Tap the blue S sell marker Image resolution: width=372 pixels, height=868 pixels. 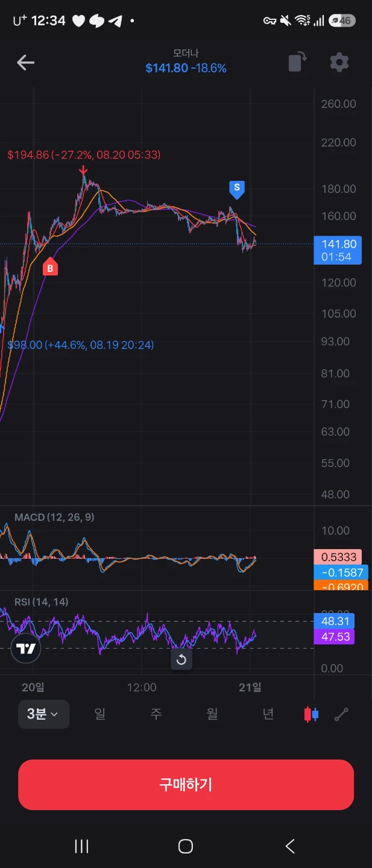click(x=237, y=189)
